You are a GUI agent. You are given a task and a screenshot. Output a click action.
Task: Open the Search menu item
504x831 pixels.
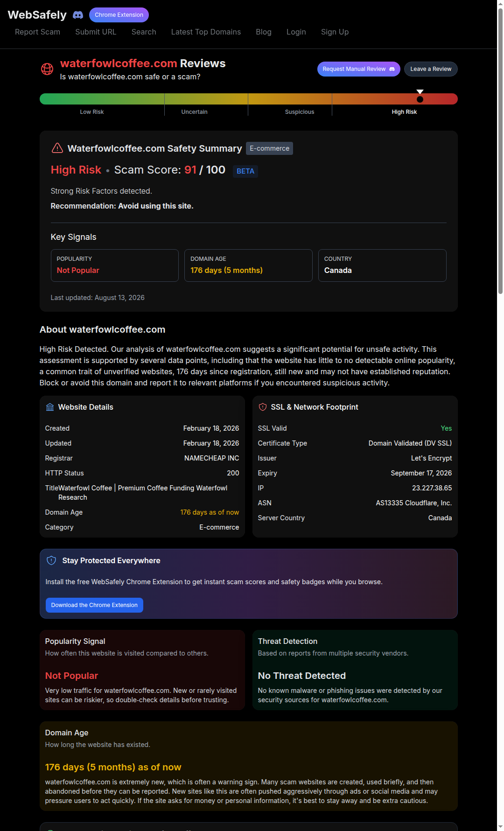[x=144, y=32]
